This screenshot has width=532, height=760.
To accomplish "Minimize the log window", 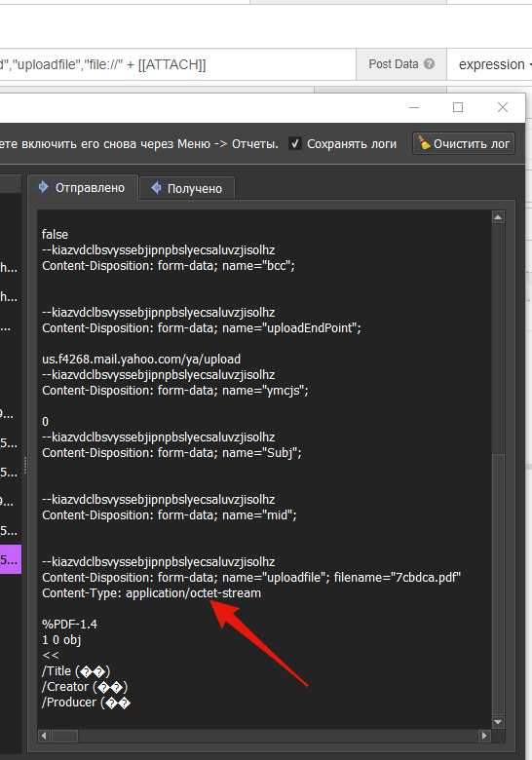I will [x=414, y=107].
